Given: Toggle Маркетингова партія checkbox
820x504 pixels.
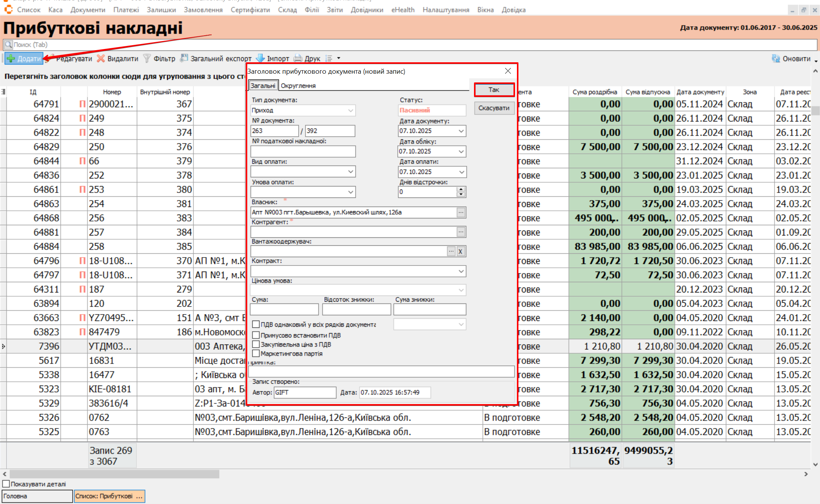Looking at the screenshot, I should click(256, 353).
